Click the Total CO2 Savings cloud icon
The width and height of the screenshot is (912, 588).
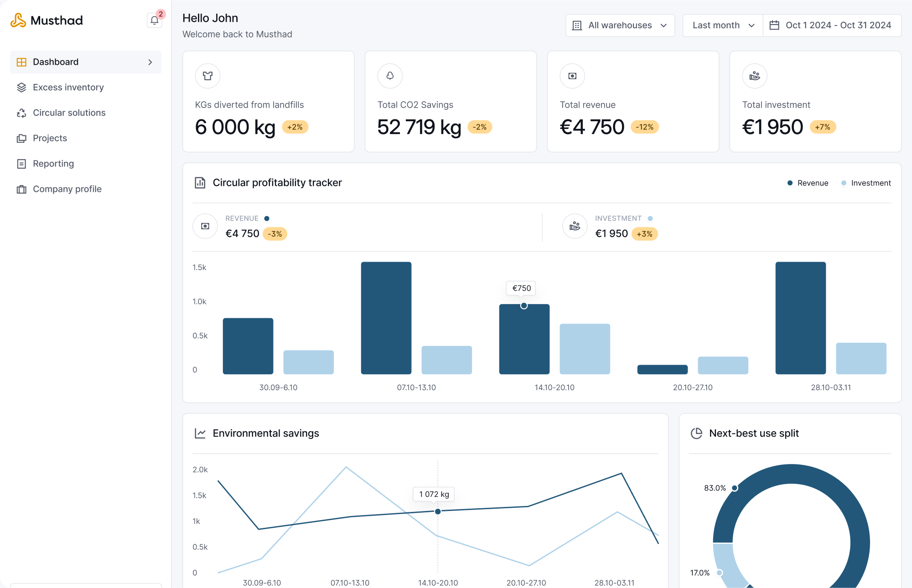pos(390,76)
